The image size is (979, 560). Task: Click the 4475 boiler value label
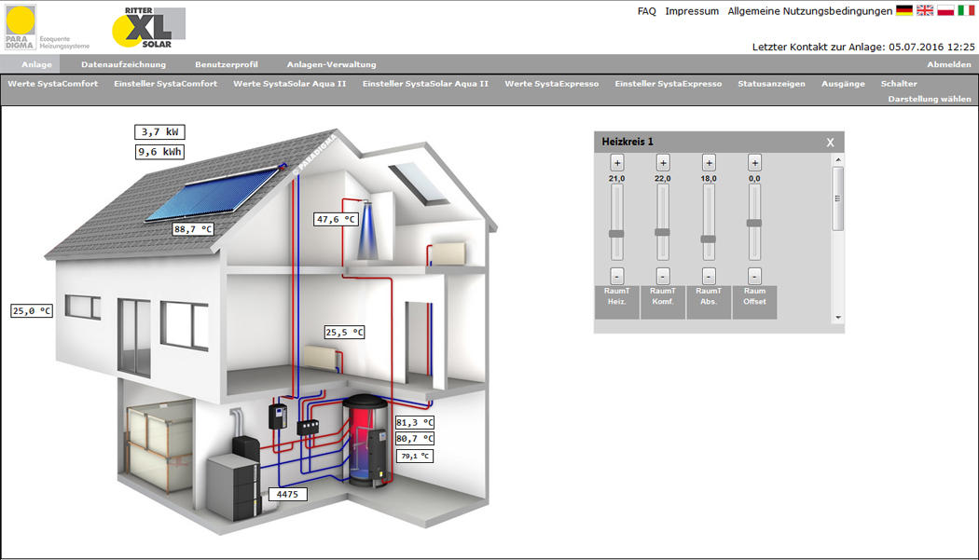click(x=287, y=495)
